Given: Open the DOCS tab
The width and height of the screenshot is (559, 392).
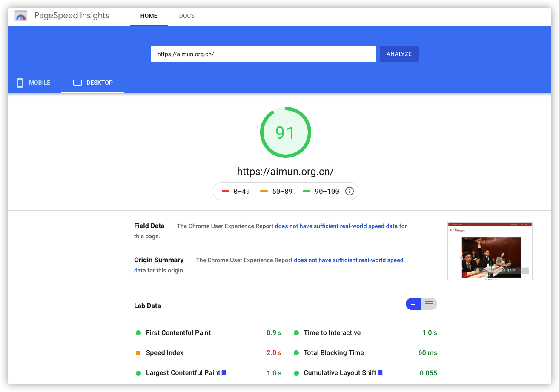Looking at the screenshot, I should (187, 16).
